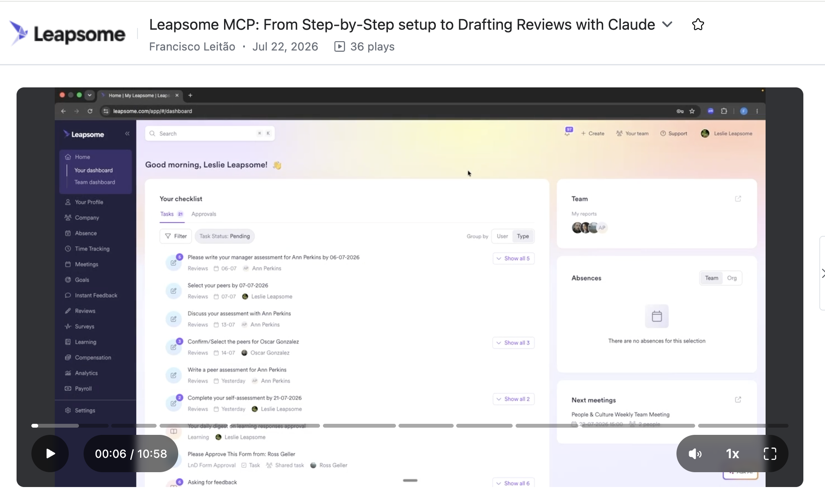Image resolution: width=825 pixels, height=504 pixels.
Task: Jump to the last chapter segment of timeline
Action: [743, 426]
